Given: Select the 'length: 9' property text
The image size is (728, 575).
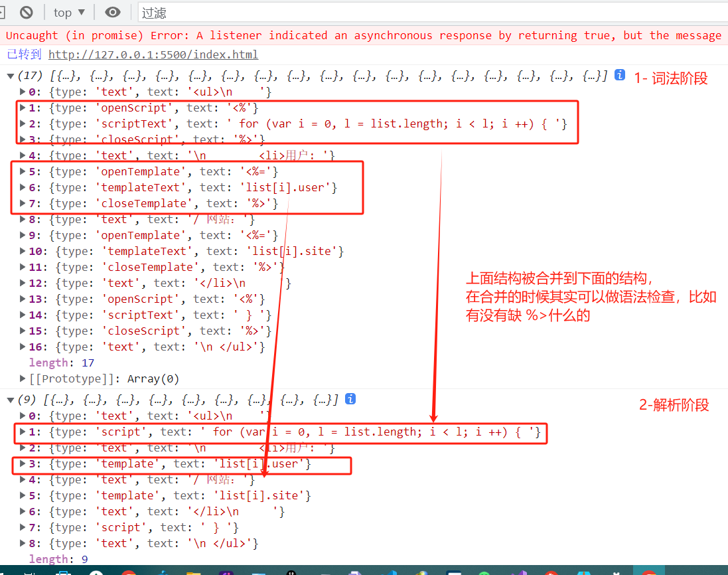Looking at the screenshot, I should click(x=58, y=559).
